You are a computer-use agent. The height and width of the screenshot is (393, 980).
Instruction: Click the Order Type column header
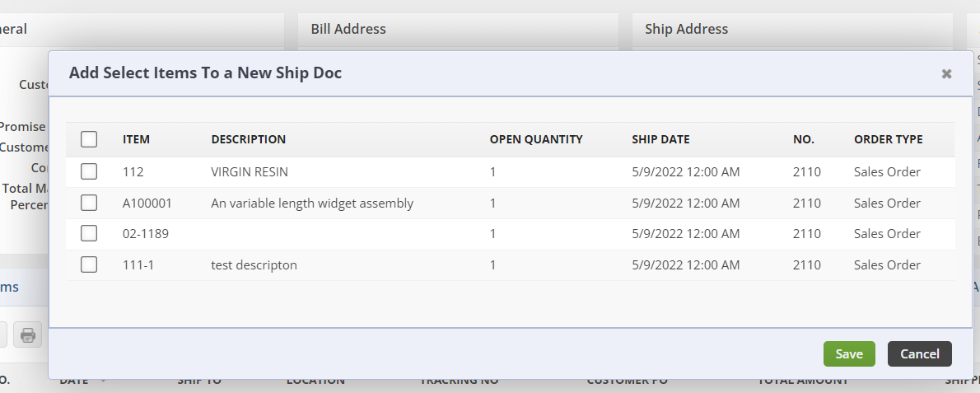coord(888,139)
